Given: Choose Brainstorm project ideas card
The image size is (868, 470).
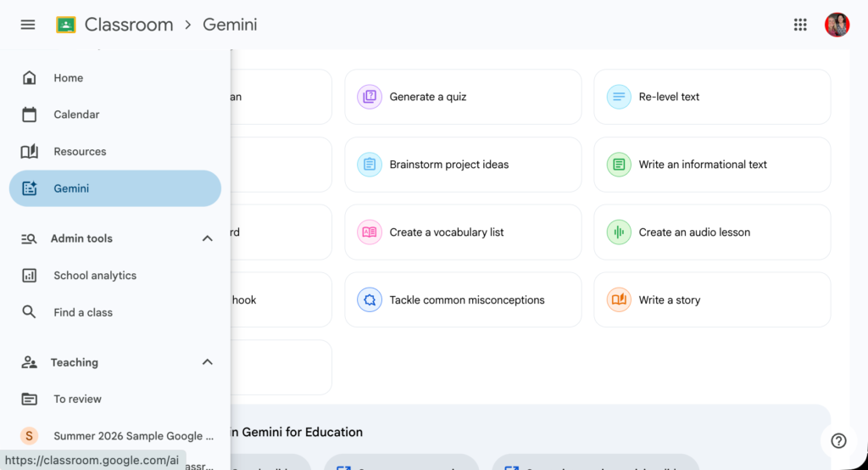Looking at the screenshot, I should pyautogui.click(x=464, y=165).
